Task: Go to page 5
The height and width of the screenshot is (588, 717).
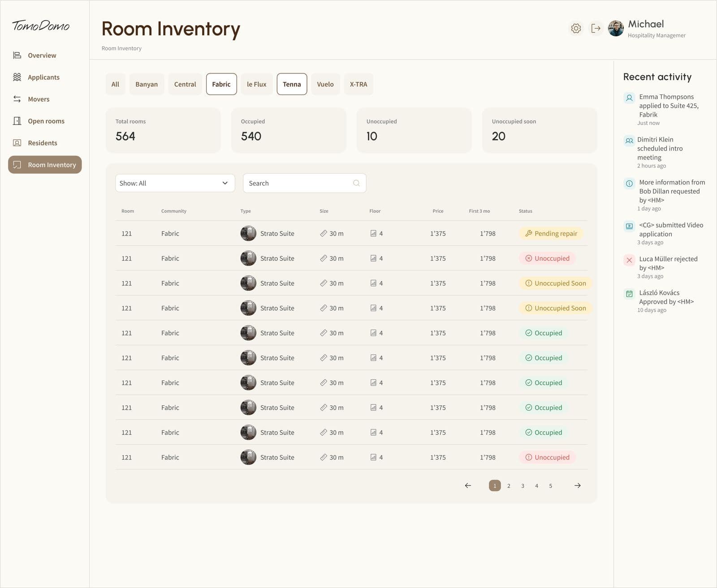Action: pos(551,485)
